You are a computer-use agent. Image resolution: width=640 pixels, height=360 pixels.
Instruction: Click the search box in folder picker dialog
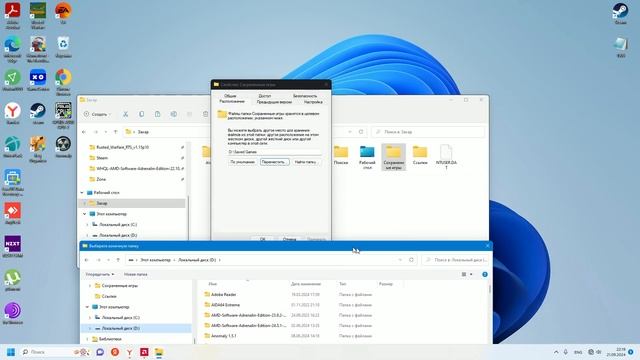(456, 260)
